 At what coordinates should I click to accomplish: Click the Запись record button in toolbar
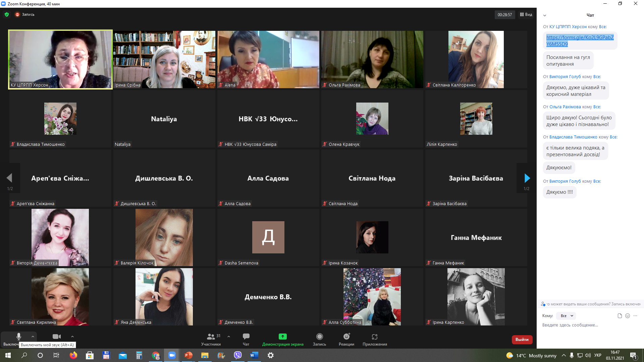point(319,339)
